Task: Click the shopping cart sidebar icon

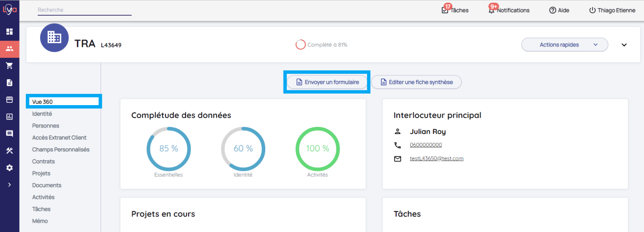Action: click(9, 66)
